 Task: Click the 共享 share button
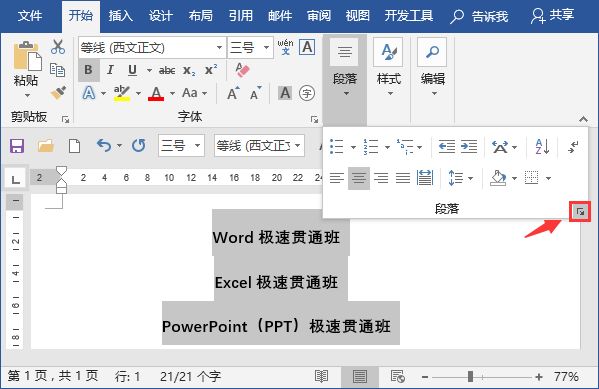[x=552, y=16]
